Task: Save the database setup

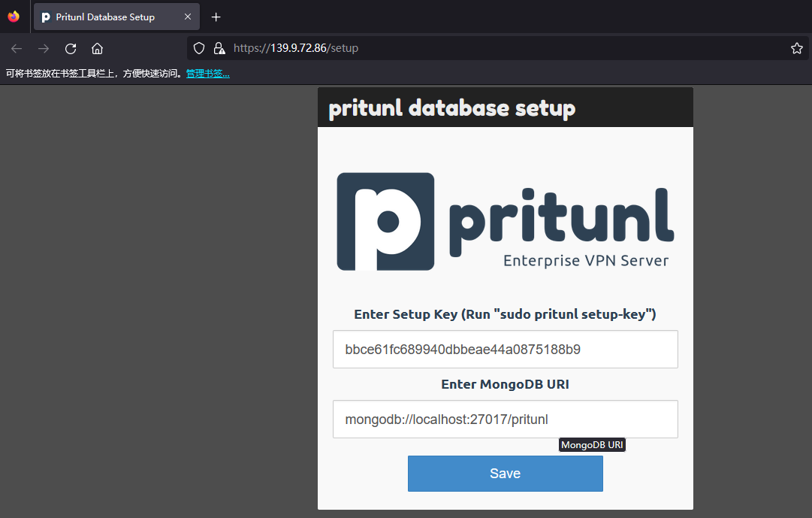Action: coord(505,474)
